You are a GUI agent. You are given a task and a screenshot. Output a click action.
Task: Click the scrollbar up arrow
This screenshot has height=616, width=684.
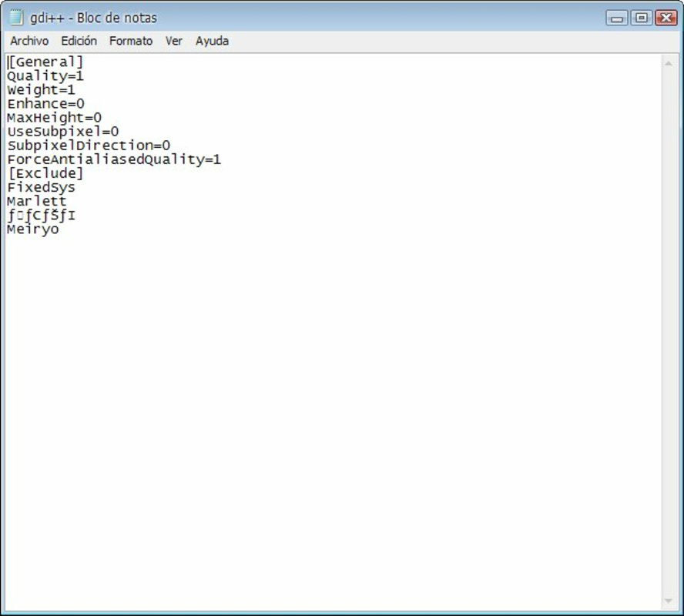pos(668,64)
